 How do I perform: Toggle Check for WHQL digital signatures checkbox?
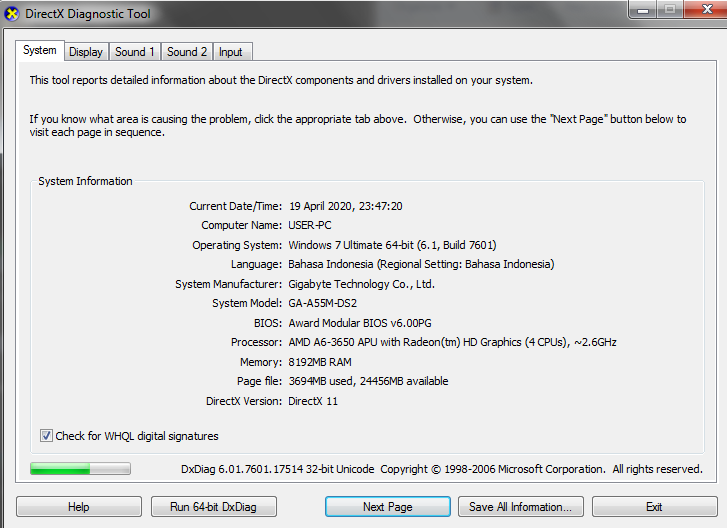click(x=46, y=436)
